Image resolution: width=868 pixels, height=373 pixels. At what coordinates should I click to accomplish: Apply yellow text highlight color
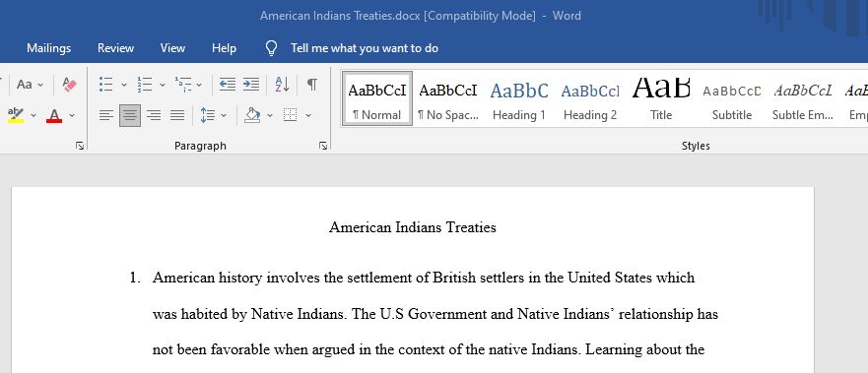pyautogui.click(x=16, y=115)
